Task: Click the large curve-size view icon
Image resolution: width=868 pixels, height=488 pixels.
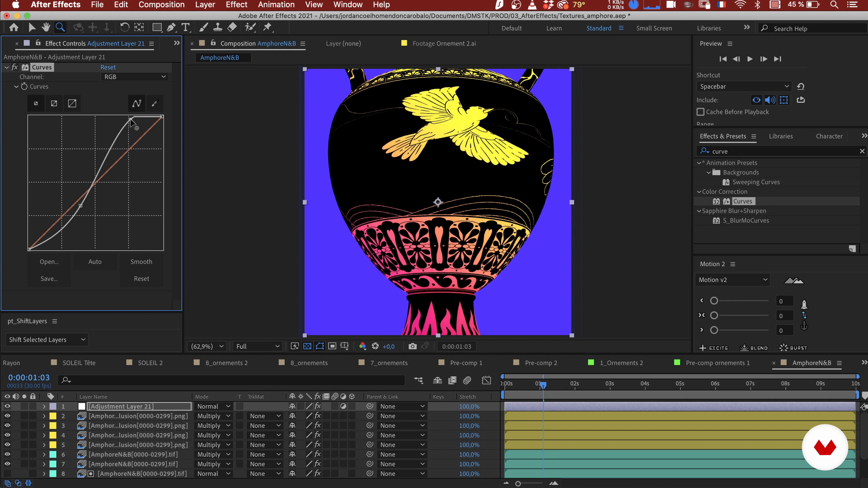Action: click(x=72, y=103)
